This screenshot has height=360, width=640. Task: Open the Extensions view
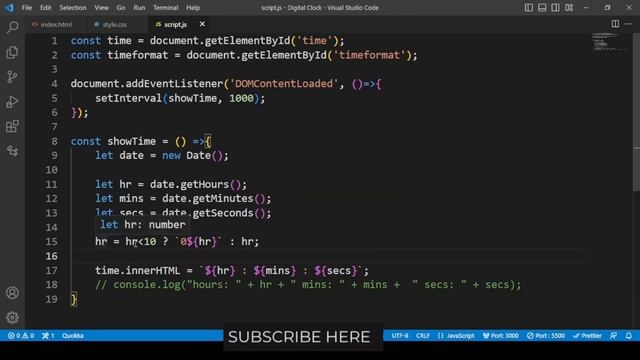(12, 126)
